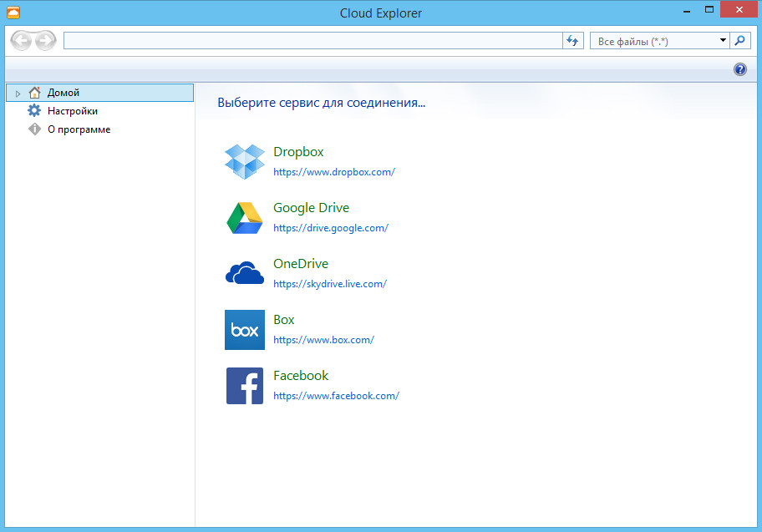Click the OneDrive cloud logo
Image resolution: width=762 pixels, height=532 pixels.
click(245, 272)
